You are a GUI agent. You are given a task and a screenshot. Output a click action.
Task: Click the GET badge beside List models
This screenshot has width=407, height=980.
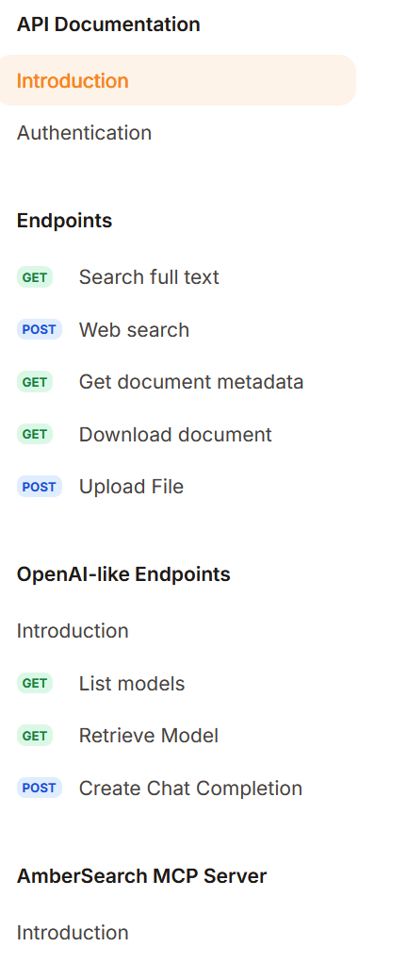pos(35,683)
